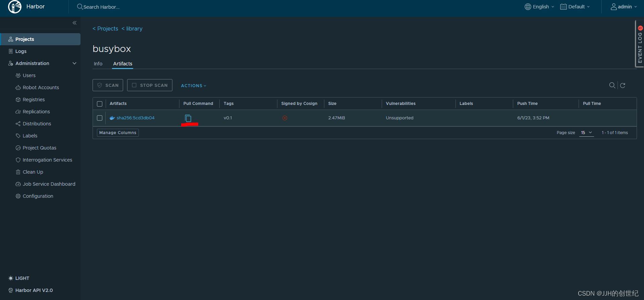Open Replications menu item
The width and height of the screenshot is (644, 300).
pos(36,112)
